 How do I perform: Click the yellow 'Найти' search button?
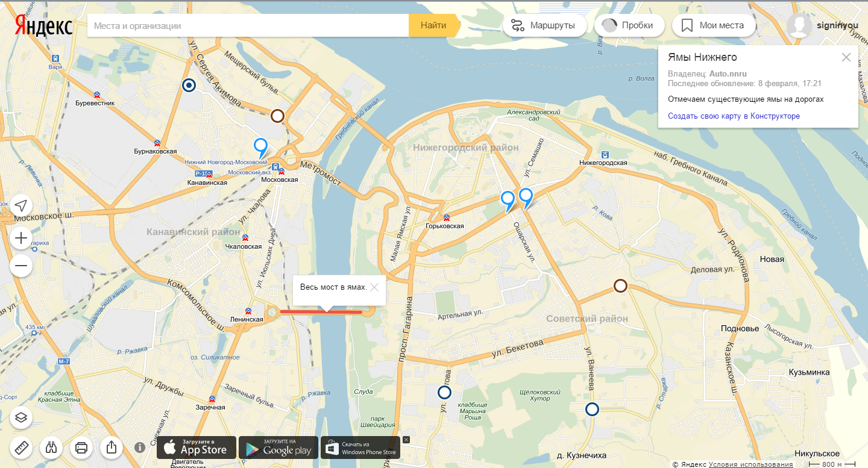(433, 25)
